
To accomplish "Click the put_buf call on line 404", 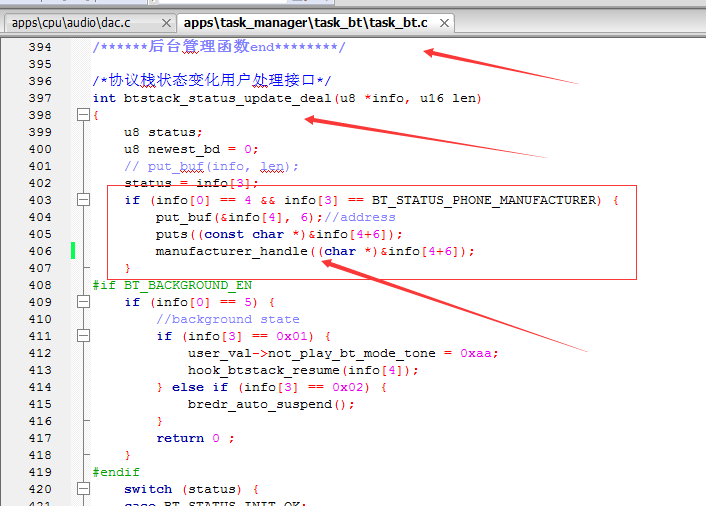I will [184, 217].
